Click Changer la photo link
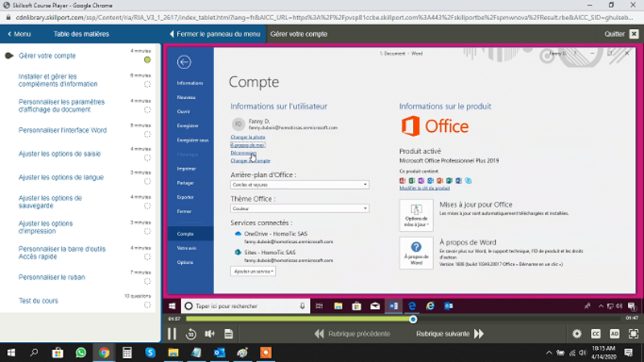Viewport: 644px width, 362px height. point(248,137)
